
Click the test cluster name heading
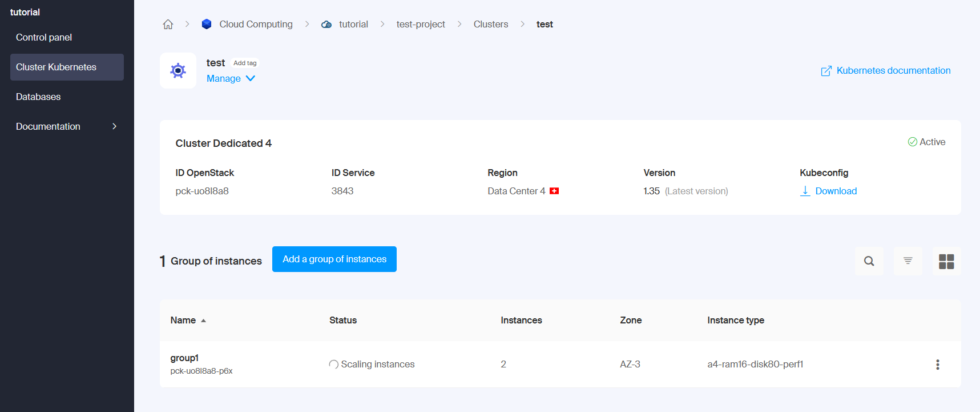coord(216,63)
